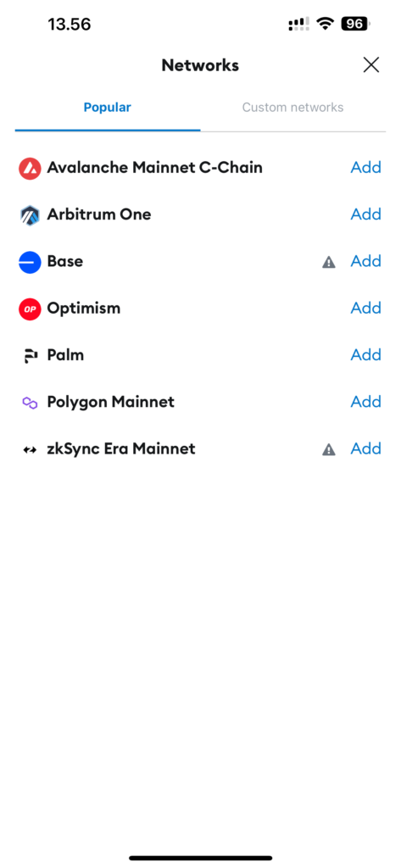The width and height of the screenshot is (401, 868).
Task: Tap the red Optimism OP icon
Action: click(30, 309)
